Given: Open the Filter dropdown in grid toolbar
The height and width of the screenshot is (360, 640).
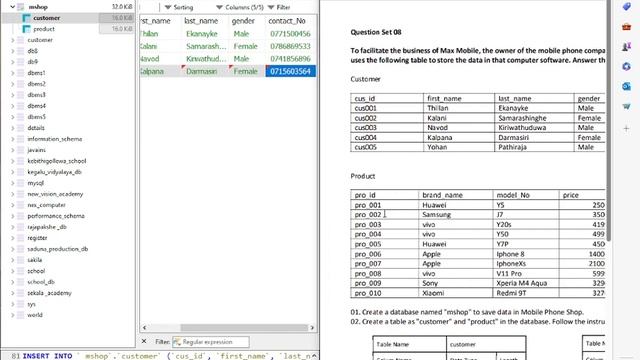Looking at the screenshot, I should [279, 7].
